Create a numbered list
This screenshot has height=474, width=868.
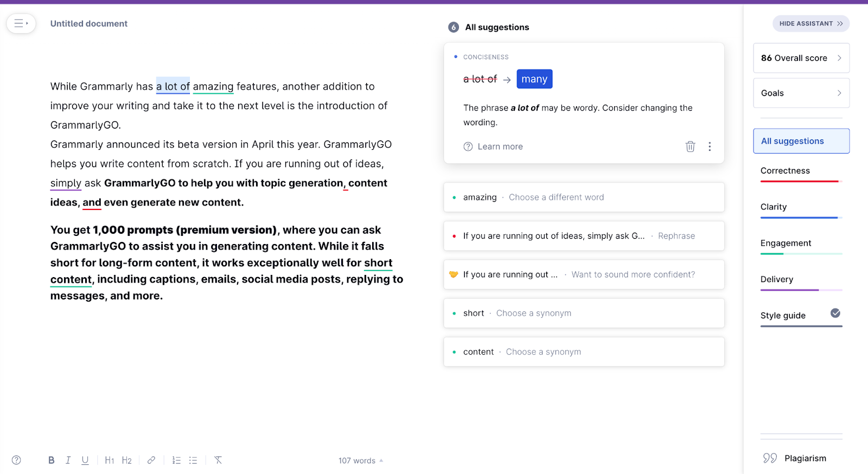tap(176, 460)
